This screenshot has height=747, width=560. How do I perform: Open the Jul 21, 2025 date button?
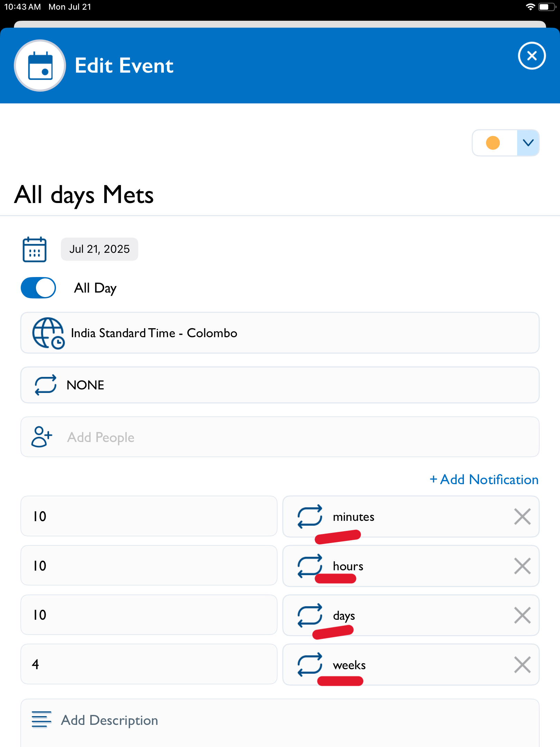[100, 249]
